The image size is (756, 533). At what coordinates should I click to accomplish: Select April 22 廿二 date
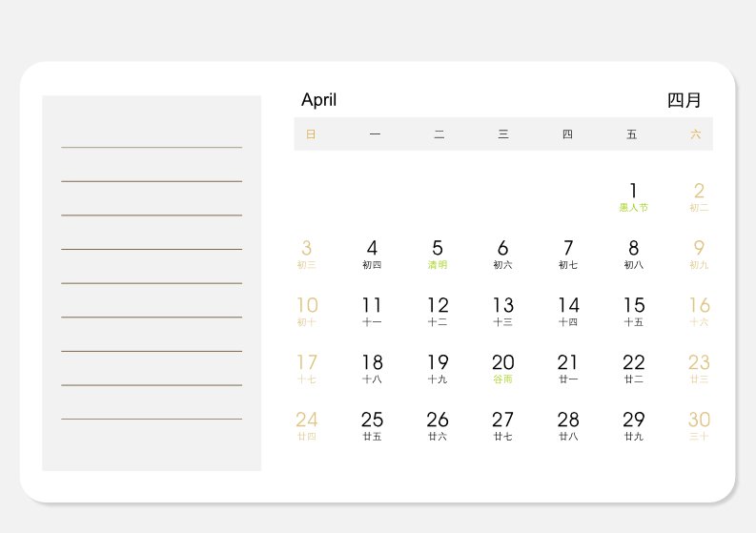[x=634, y=368]
